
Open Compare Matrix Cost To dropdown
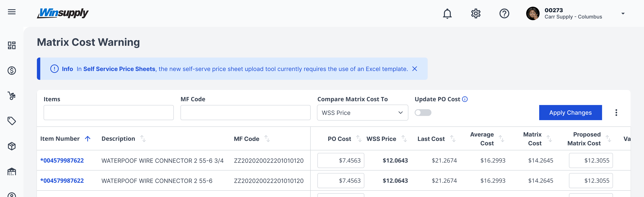[362, 113]
